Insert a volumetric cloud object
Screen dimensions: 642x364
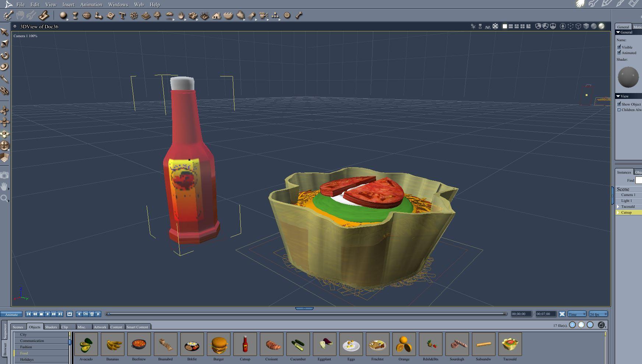169,15
